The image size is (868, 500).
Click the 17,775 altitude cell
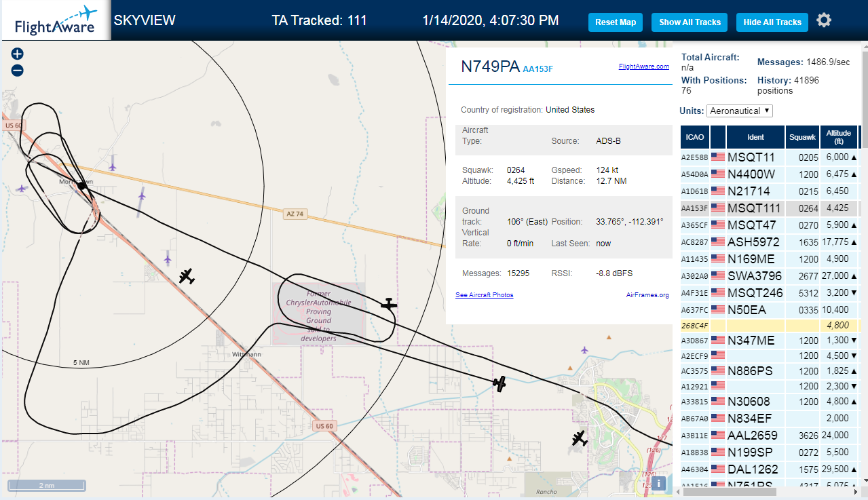839,242
